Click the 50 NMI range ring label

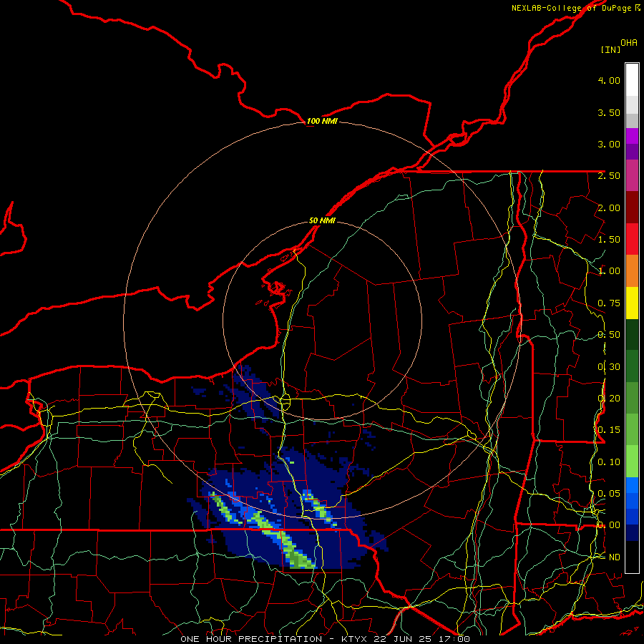click(x=322, y=221)
